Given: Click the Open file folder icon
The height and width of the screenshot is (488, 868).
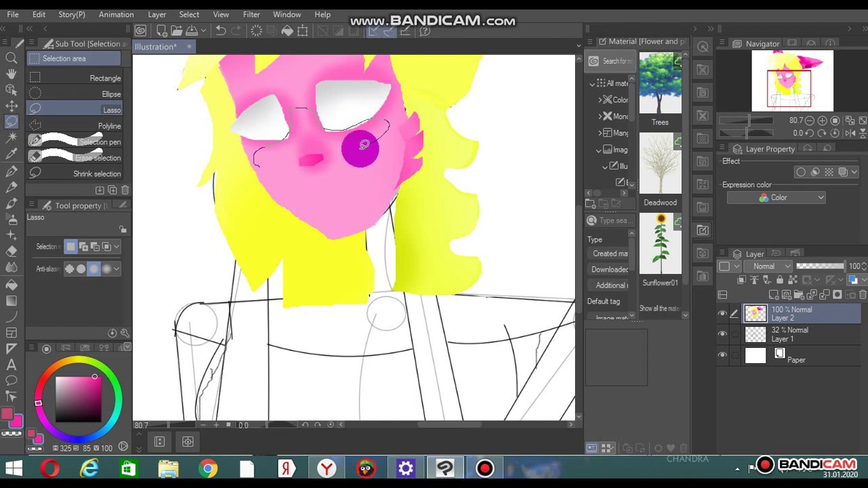Looking at the screenshot, I should 176,30.
